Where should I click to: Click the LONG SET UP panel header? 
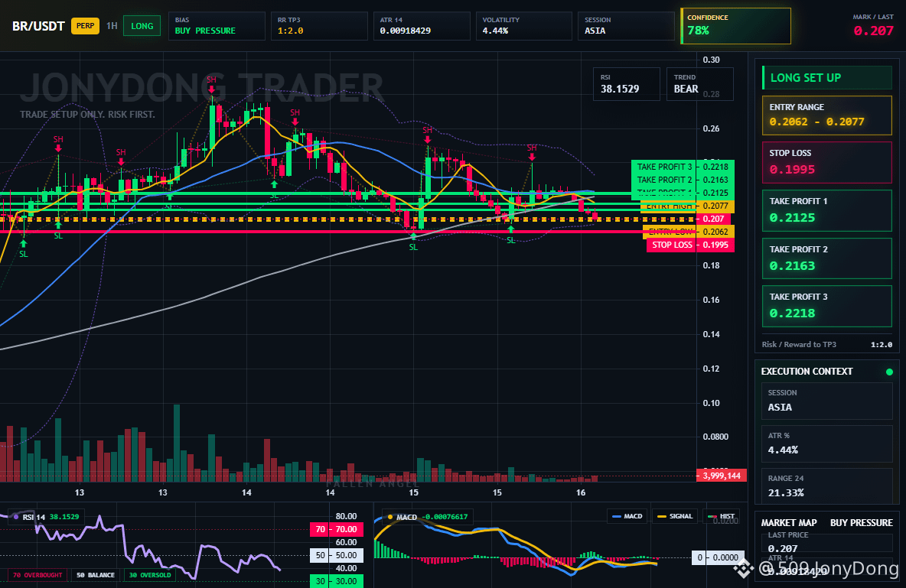[x=827, y=77]
